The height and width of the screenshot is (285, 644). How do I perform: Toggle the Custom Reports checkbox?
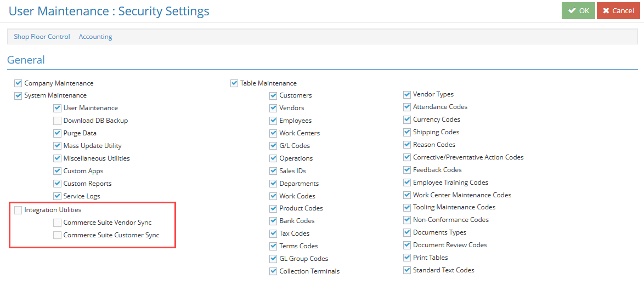58,184
